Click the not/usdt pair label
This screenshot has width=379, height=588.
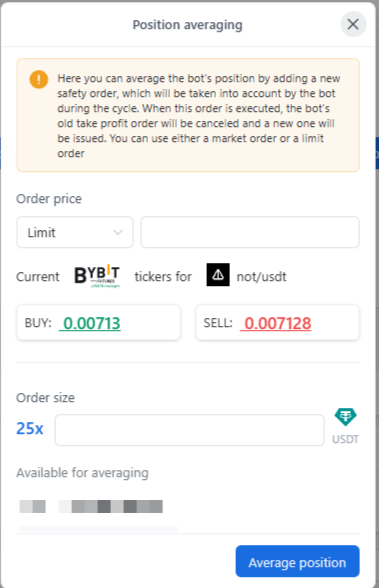click(x=261, y=277)
